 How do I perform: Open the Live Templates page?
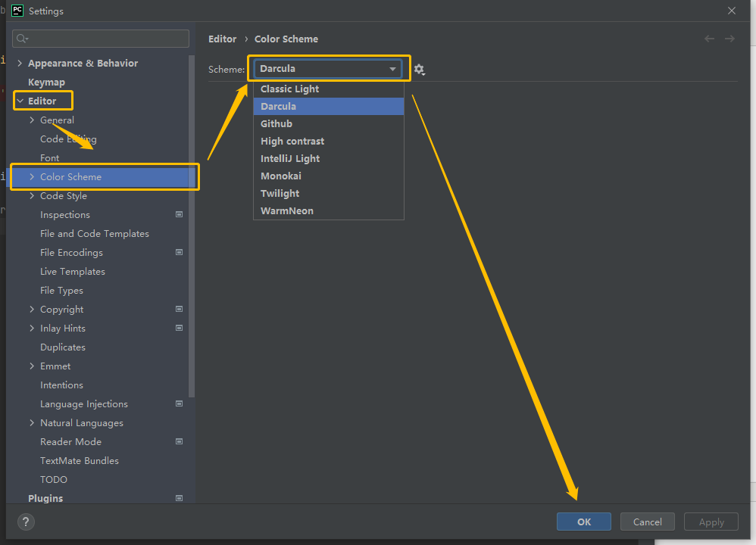tap(72, 271)
